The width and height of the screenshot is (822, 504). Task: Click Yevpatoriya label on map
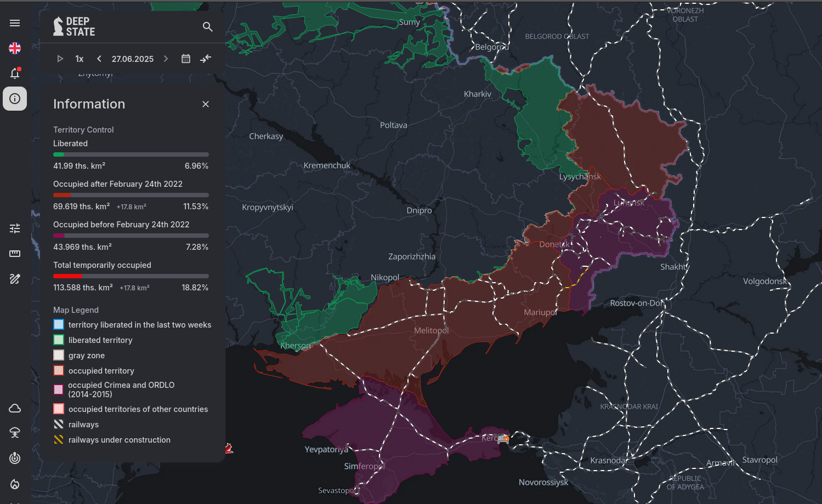pos(326,449)
